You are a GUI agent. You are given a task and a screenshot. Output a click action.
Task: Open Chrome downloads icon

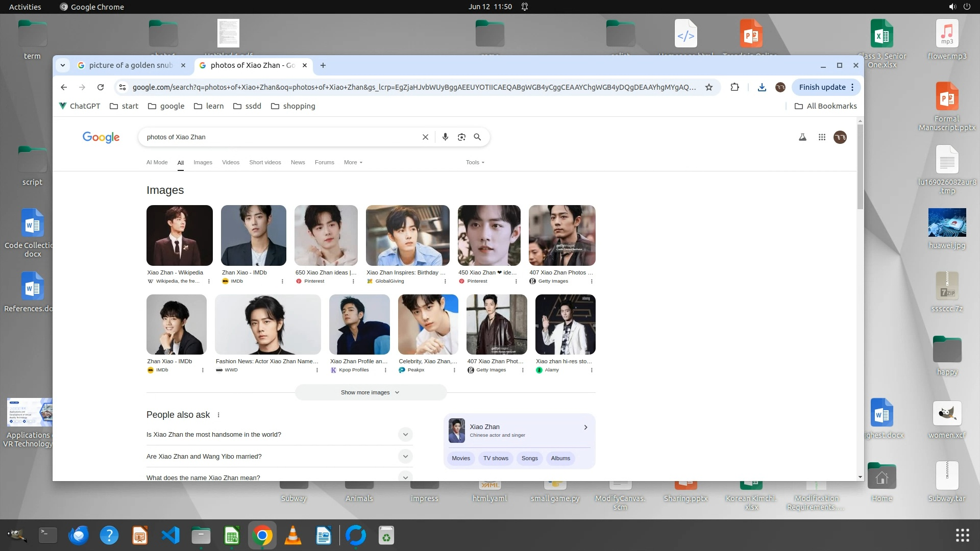[x=762, y=87]
